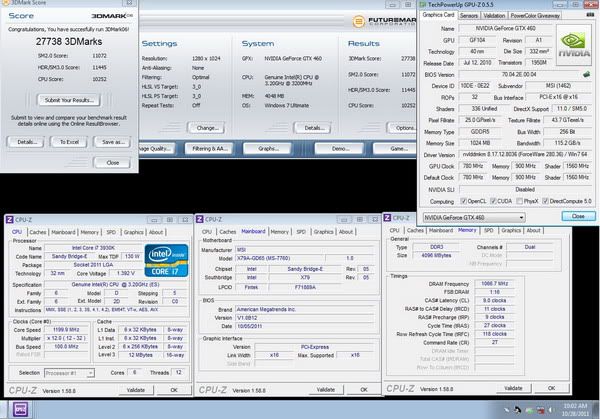Open the Filtering & AA button
600x419 pixels.
click(x=209, y=148)
